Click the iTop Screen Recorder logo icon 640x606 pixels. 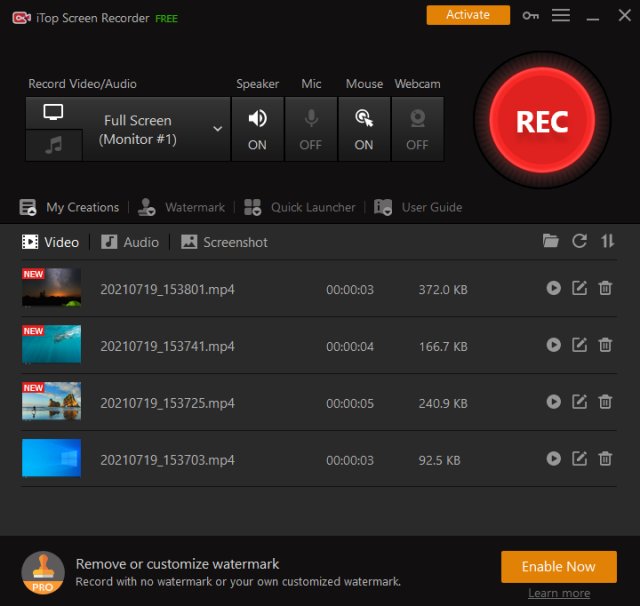point(21,18)
